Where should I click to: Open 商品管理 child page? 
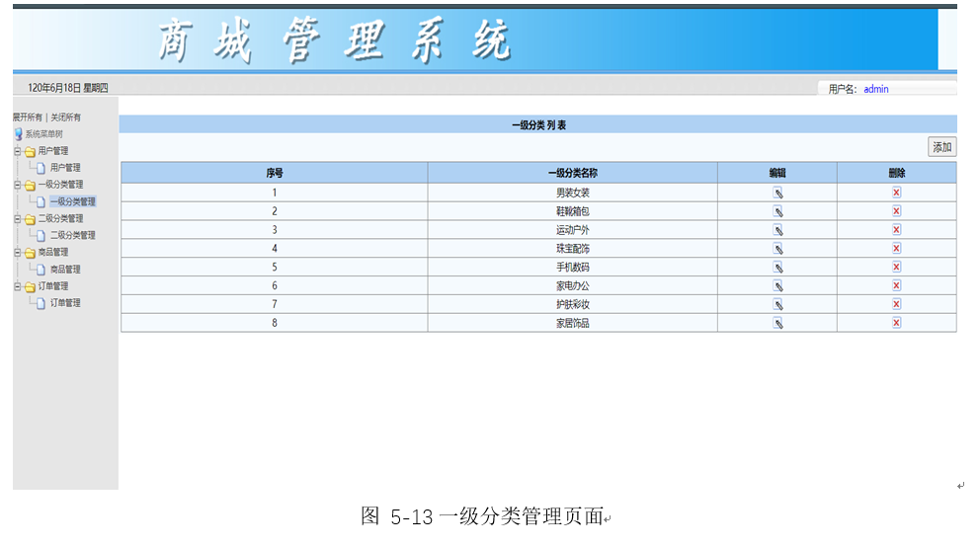coord(65,269)
